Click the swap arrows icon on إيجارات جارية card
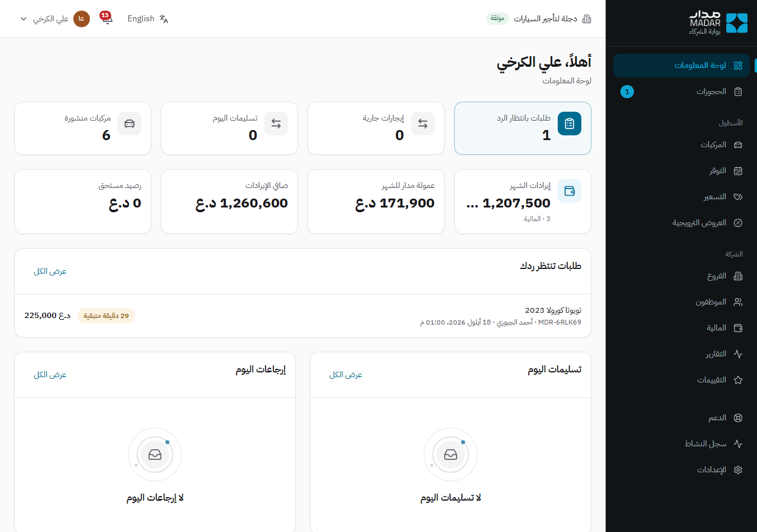757x532 pixels. (423, 124)
